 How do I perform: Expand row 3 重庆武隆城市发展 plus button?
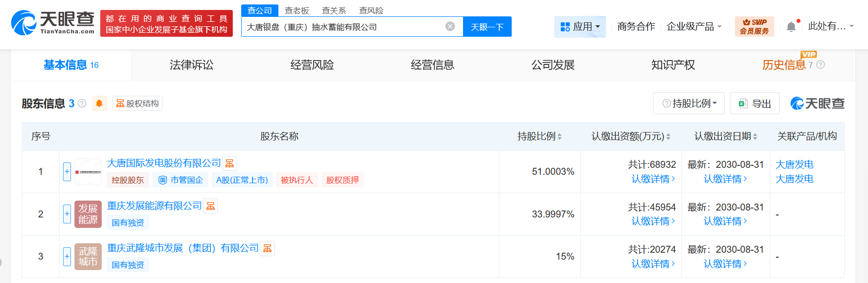coord(67,257)
